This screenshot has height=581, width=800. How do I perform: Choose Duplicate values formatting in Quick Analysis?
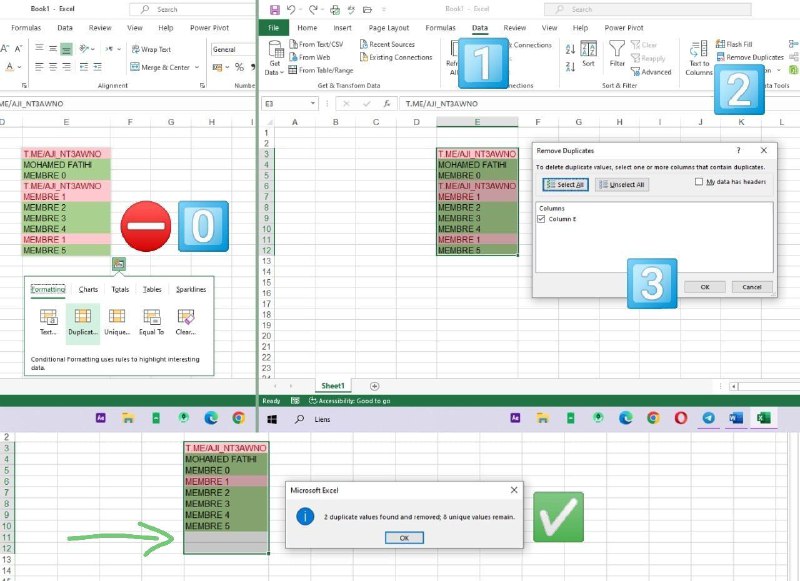click(83, 322)
